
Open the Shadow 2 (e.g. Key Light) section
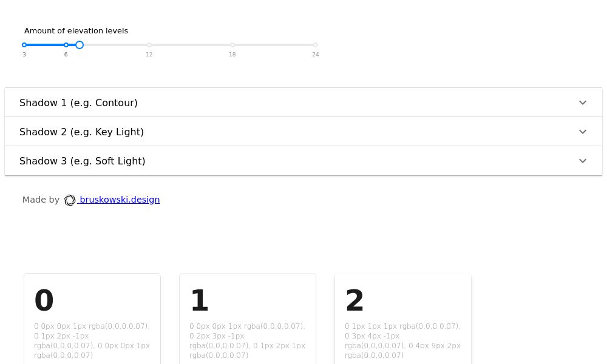coord(81,132)
